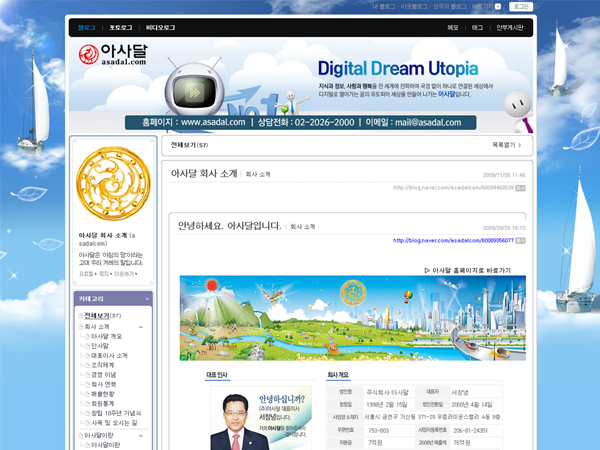This screenshot has height=450, width=600.
Task: Open the post title 안녕하세요. 아사달입니다.
Action: [230, 226]
